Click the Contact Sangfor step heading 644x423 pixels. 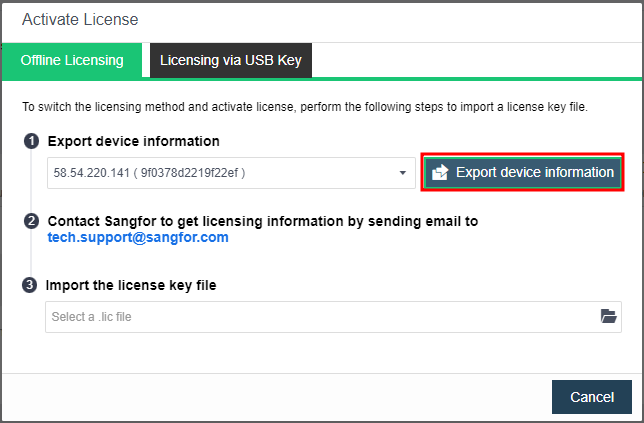pos(263,221)
